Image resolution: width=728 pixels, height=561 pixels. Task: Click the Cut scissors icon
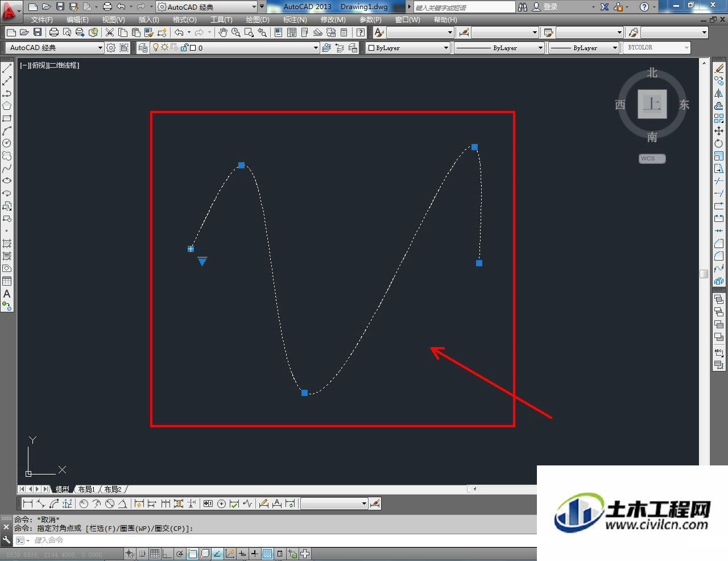(x=110, y=32)
